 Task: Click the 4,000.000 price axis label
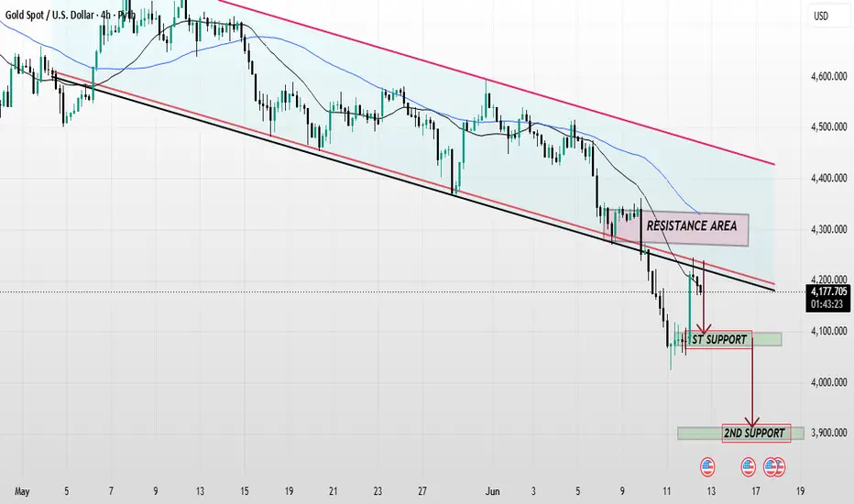pos(828,382)
